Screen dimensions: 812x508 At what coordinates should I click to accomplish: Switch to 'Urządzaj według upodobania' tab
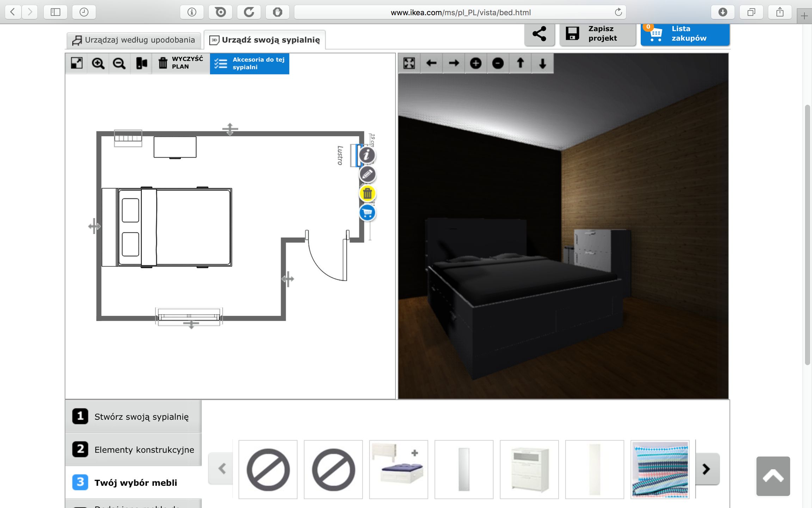[x=134, y=40]
